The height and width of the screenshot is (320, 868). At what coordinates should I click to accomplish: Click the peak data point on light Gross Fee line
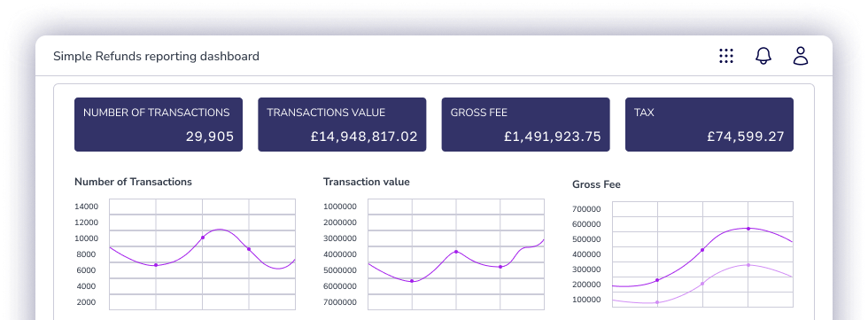click(748, 265)
